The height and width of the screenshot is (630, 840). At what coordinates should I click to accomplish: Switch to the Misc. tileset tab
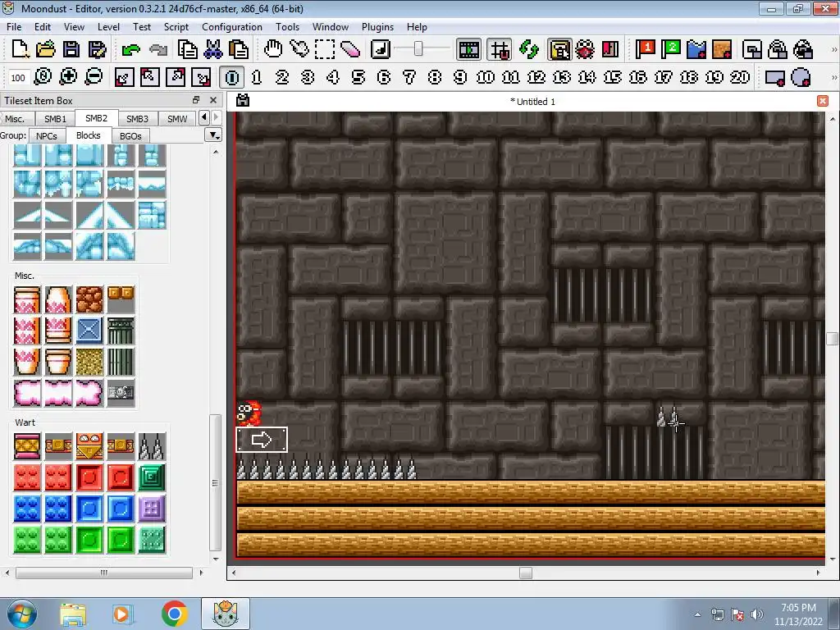pos(15,119)
